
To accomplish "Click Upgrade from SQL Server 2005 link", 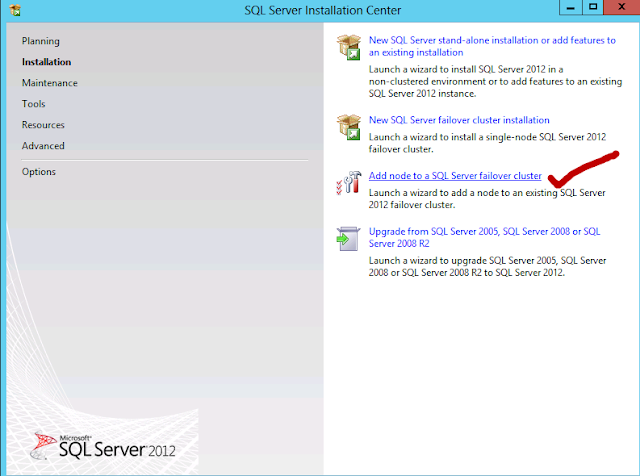I will pyautogui.click(x=484, y=238).
